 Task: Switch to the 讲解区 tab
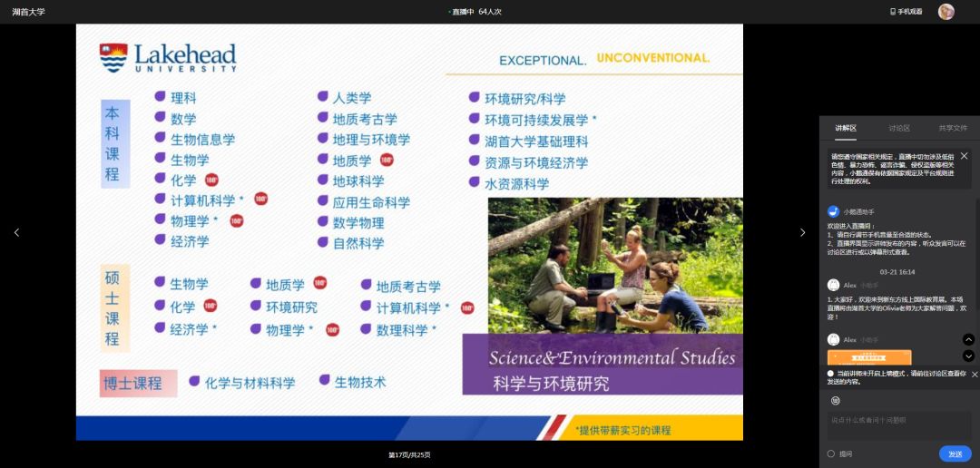(x=846, y=128)
